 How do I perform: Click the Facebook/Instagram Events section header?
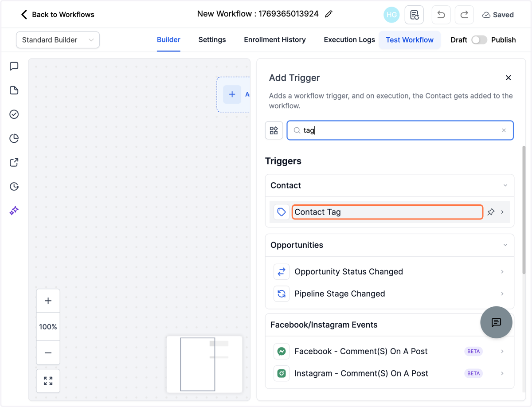click(x=390, y=325)
